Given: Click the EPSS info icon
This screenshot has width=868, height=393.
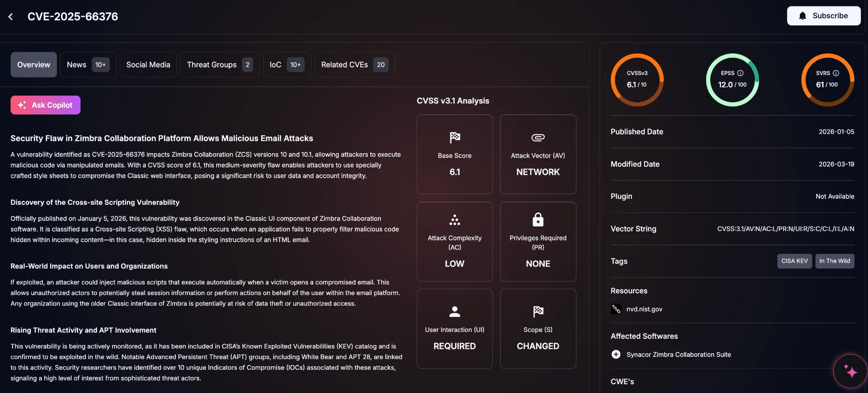Looking at the screenshot, I should (740, 73).
